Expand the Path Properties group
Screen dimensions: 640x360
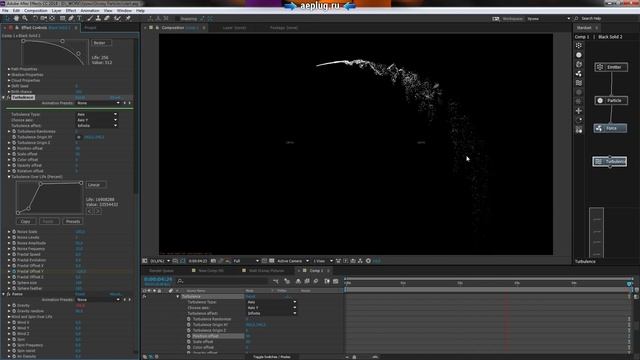point(9,69)
